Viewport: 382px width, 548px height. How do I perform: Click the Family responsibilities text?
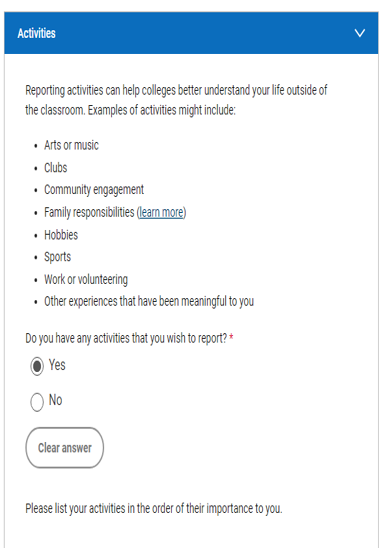89,212
